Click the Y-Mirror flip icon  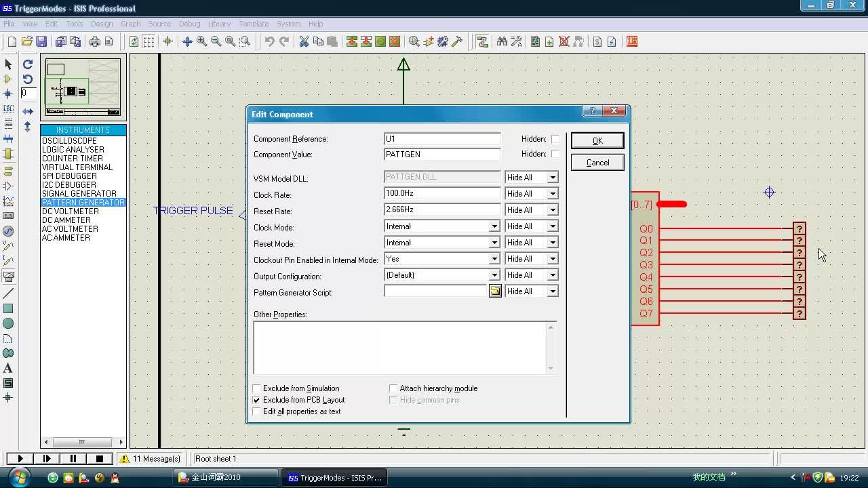click(28, 126)
